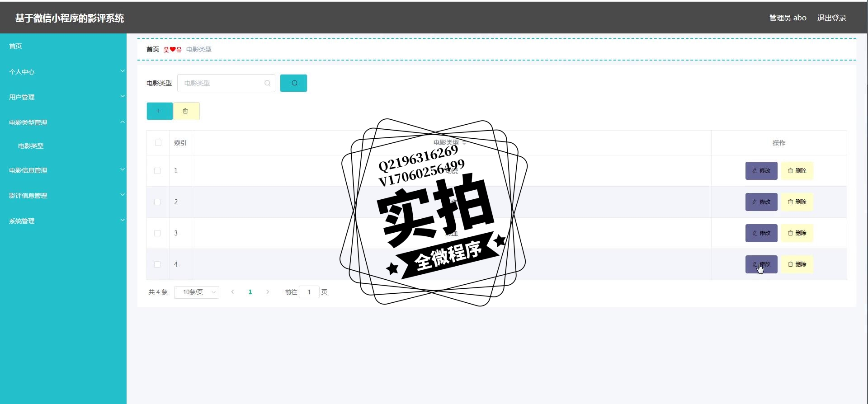Toggle the select-all checkbox in table header
Image resolution: width=868 pixels, height=404 pixels.
point(158,143)
